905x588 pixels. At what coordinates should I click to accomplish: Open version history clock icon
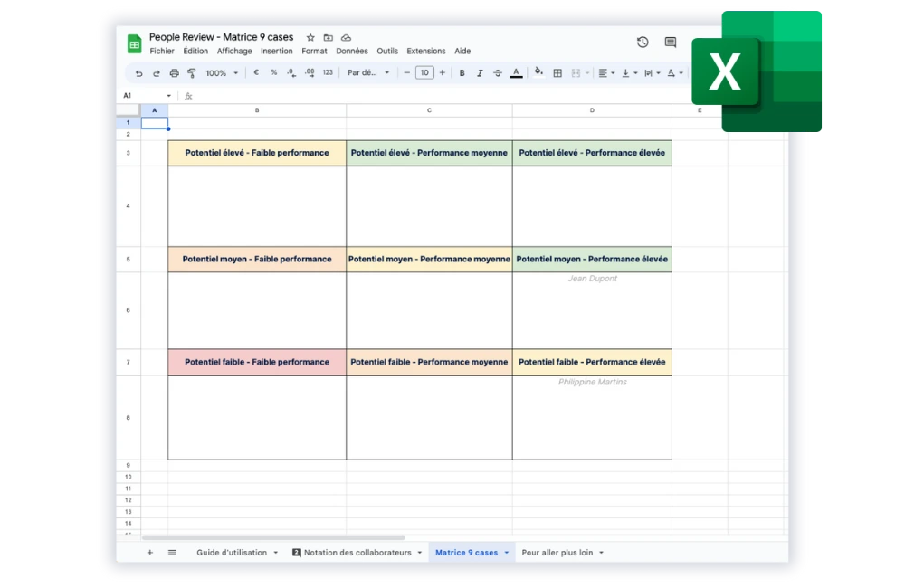point(643,43)
